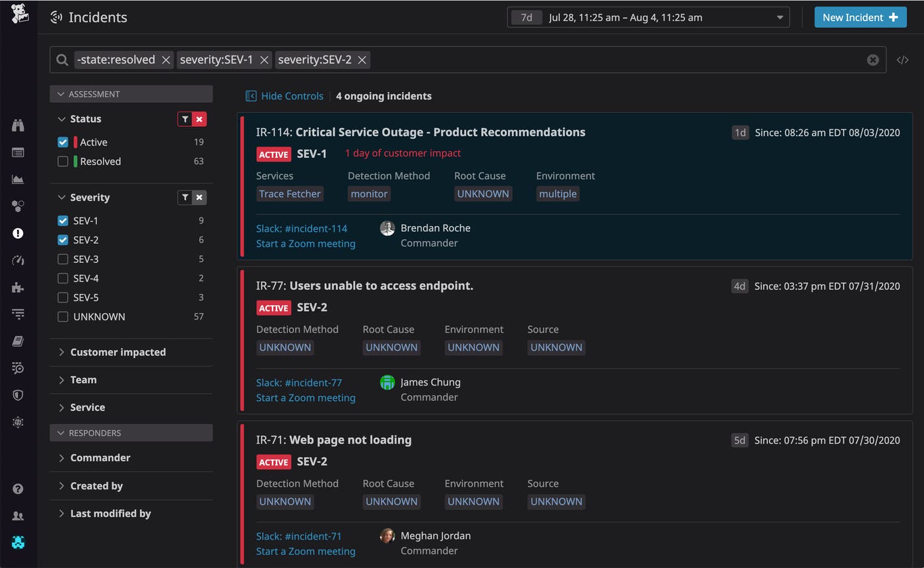The height and width of the screenshot is (568, 924).
Task: Clear the search bar with the X icon
Action: pyautogui.click(x=873, y=59)
